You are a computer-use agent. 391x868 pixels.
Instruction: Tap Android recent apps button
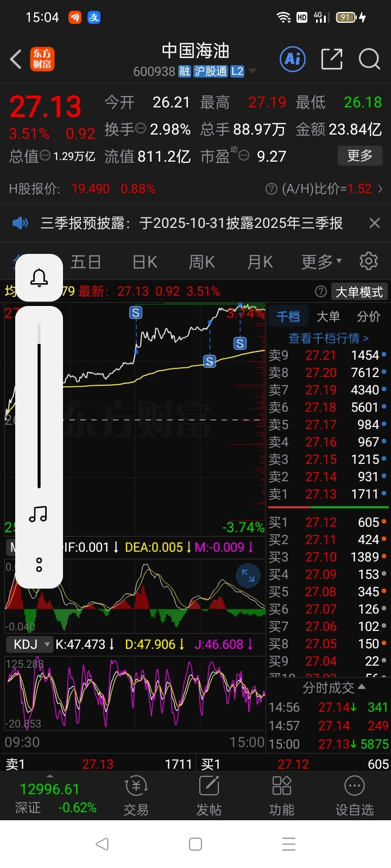[x=289, y=844]
